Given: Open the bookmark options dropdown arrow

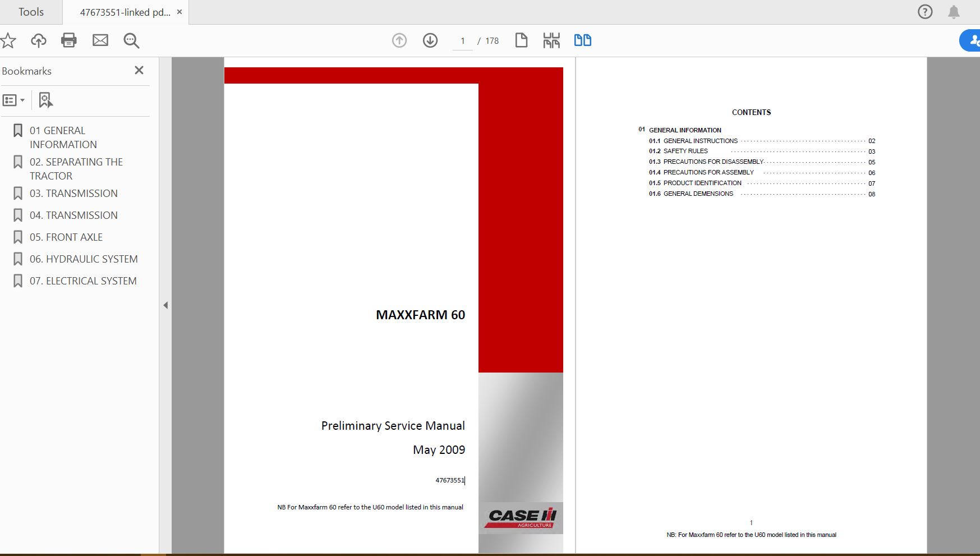Looking at the screenshot, I should (x=23, y=99).
